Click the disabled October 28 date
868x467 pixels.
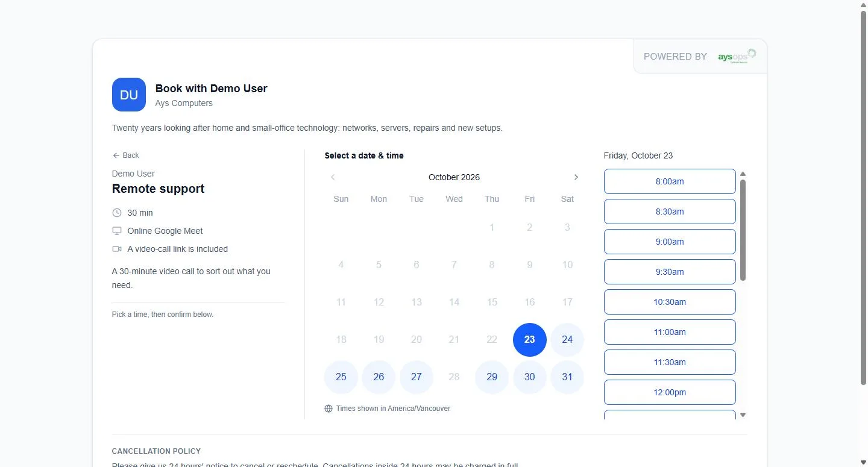[454, 377]
